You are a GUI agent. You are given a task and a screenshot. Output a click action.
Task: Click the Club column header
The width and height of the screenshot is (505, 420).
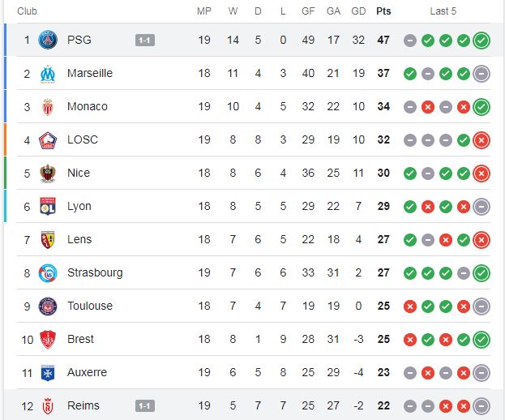tap(27, 11)
